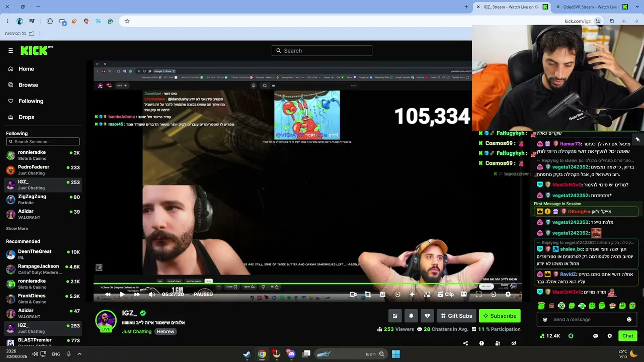Open the Kick sidebar hamburger menu
The width and height of the screenshot is (644, 362).
tap(11, 51)
